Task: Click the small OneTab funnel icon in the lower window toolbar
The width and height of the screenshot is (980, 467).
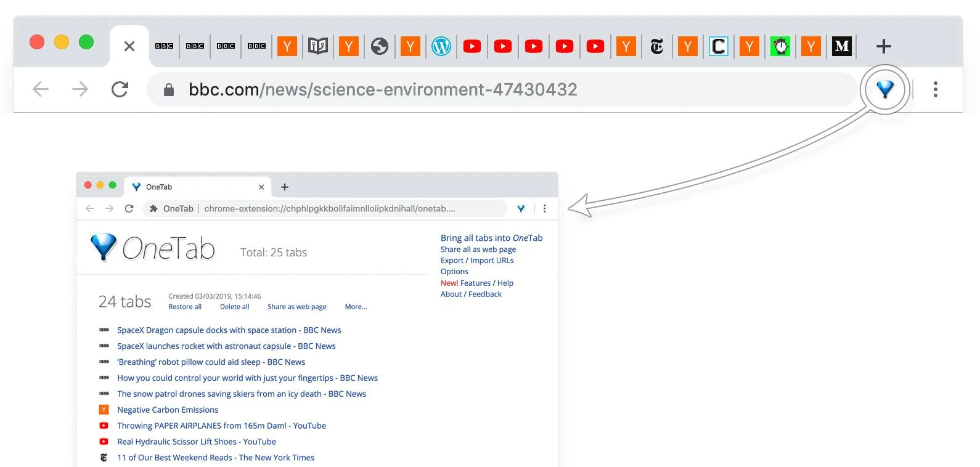Action: (x=521, y=208)
